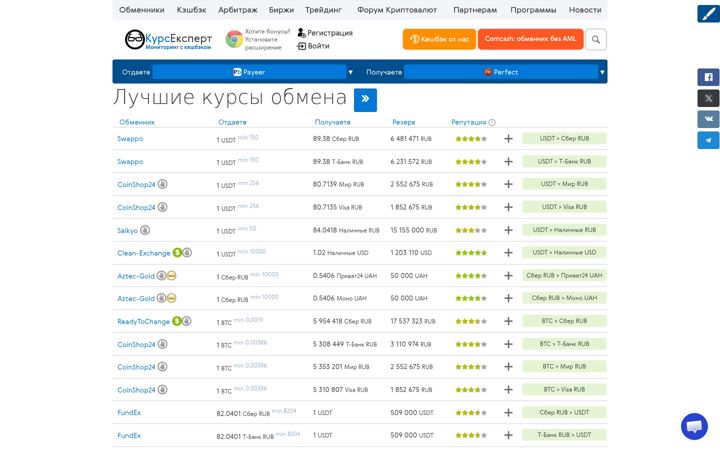Sort by the Обменник column header
Screen dimensions: 720x450
137,123
